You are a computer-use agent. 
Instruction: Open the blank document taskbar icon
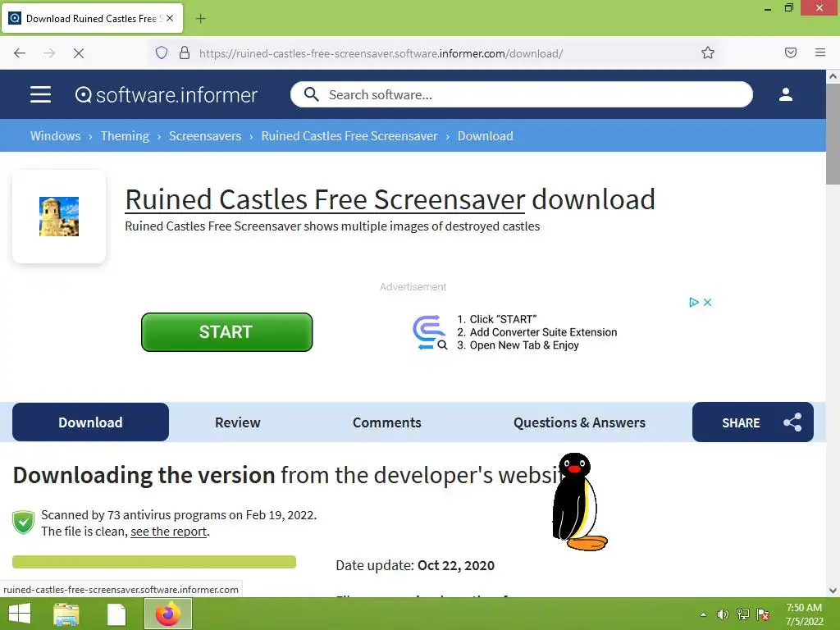pyautogui.click(x=116, y=614)
